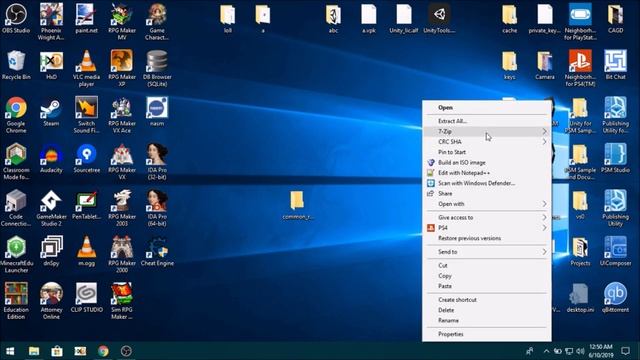Select the RPG Maker MV shortcut

pyautogui.click(x=122, y=22)
